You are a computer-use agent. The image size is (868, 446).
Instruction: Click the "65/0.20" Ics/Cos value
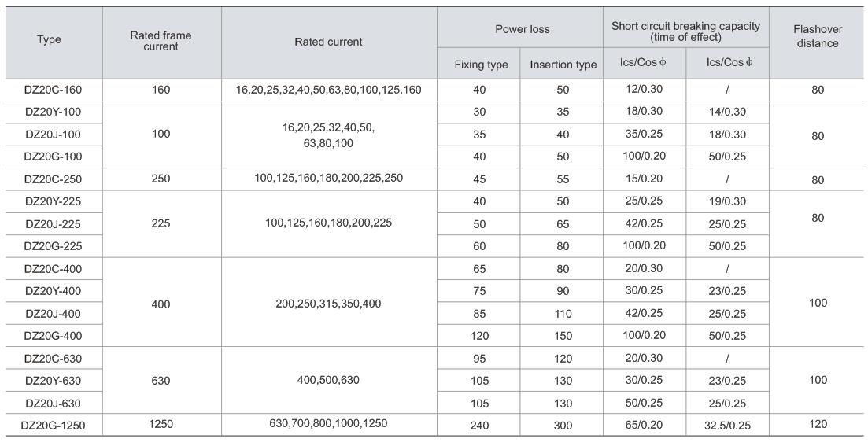645,425
